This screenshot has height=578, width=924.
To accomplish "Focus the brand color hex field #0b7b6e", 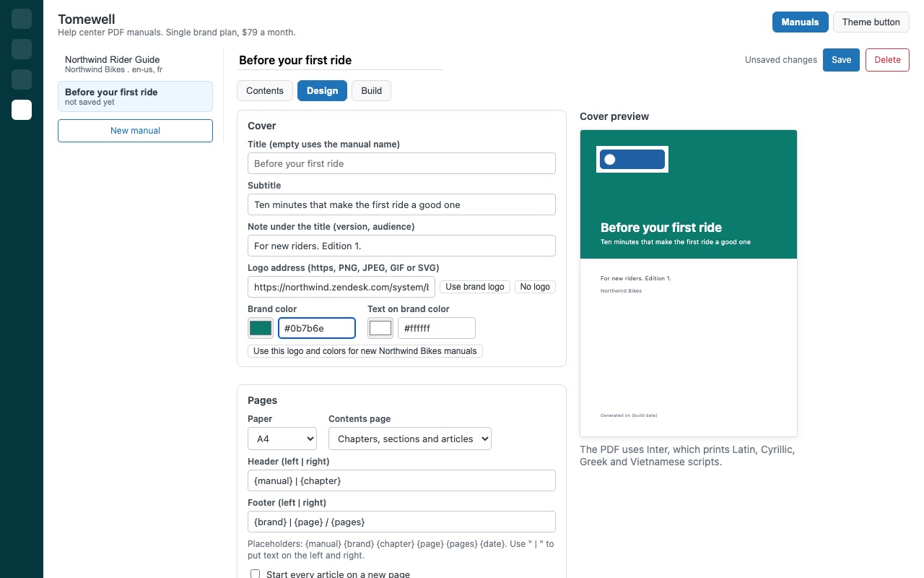I will tap(317, 328).
